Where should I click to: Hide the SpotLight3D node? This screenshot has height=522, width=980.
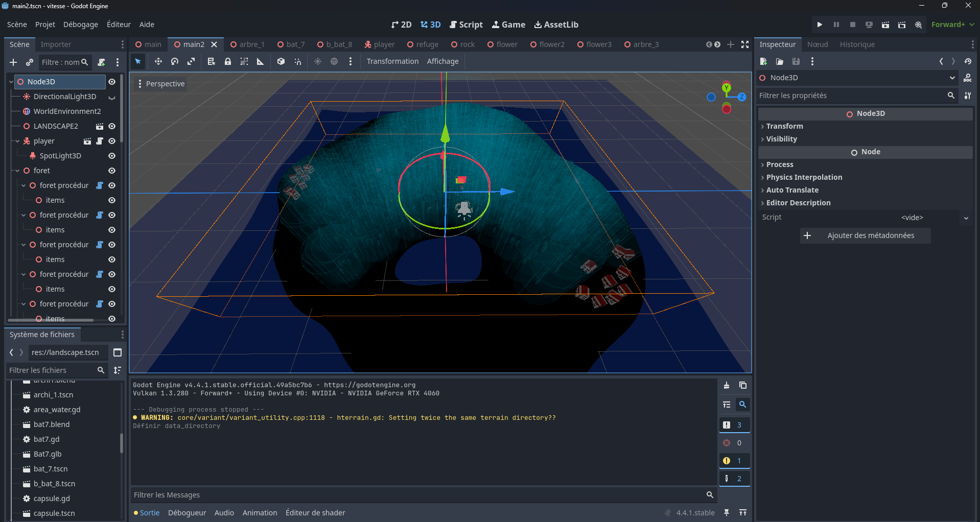click(x=112, y=156)
